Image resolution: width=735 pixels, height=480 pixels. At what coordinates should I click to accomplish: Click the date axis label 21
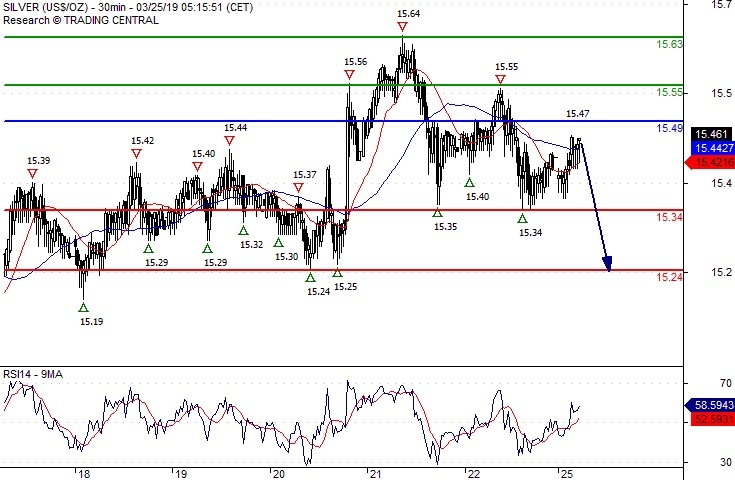[375, 474]
